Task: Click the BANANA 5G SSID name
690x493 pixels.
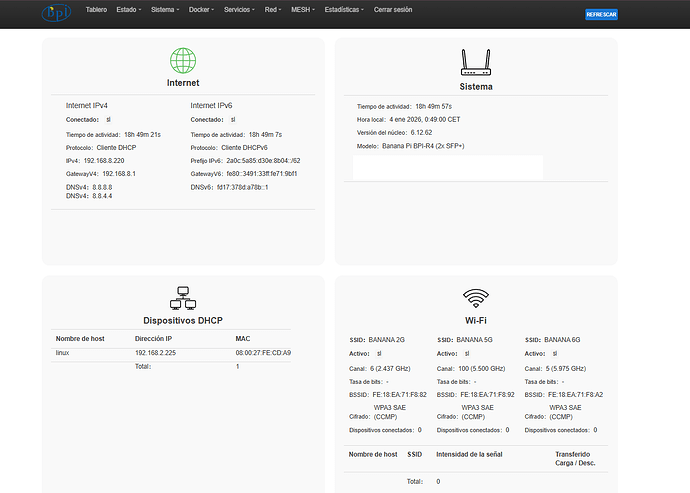Action: tap(476, 340)
